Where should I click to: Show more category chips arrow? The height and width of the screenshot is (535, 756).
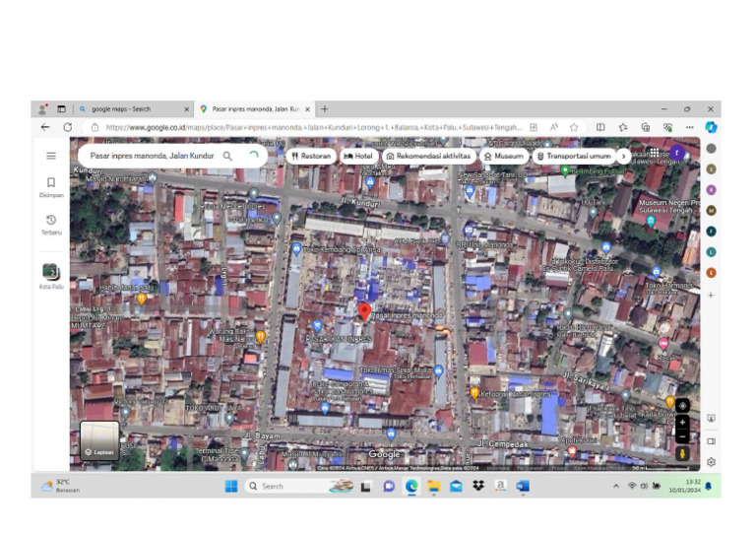623,156
